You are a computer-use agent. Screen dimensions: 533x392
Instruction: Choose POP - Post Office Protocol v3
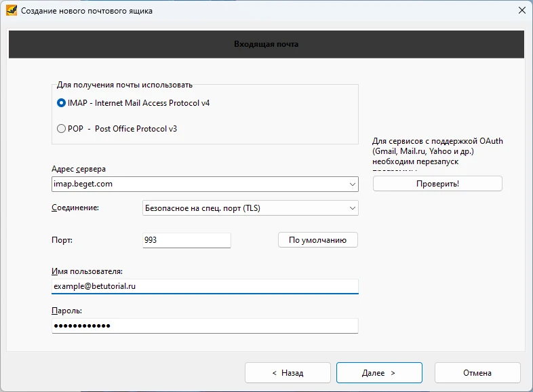(62, 128)
